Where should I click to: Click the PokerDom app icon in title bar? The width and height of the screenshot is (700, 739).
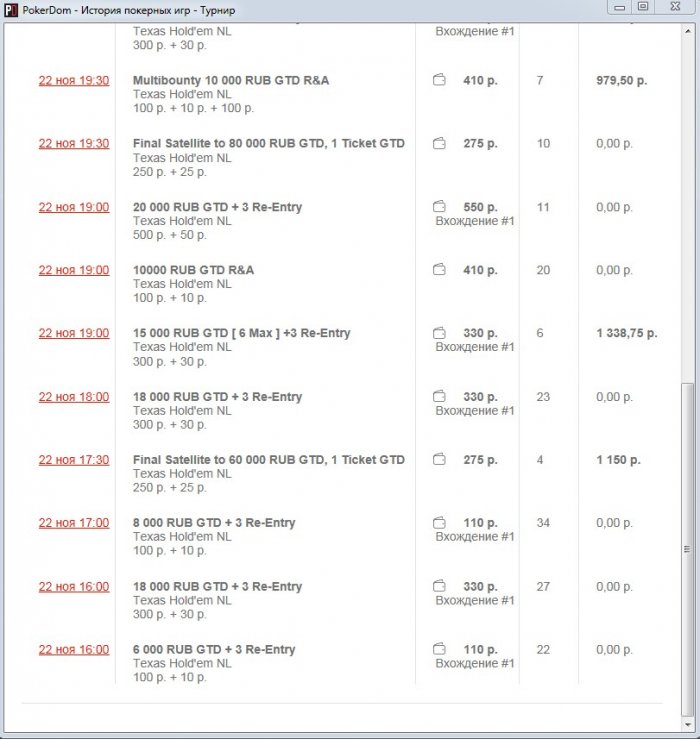(x=11, y=7)
